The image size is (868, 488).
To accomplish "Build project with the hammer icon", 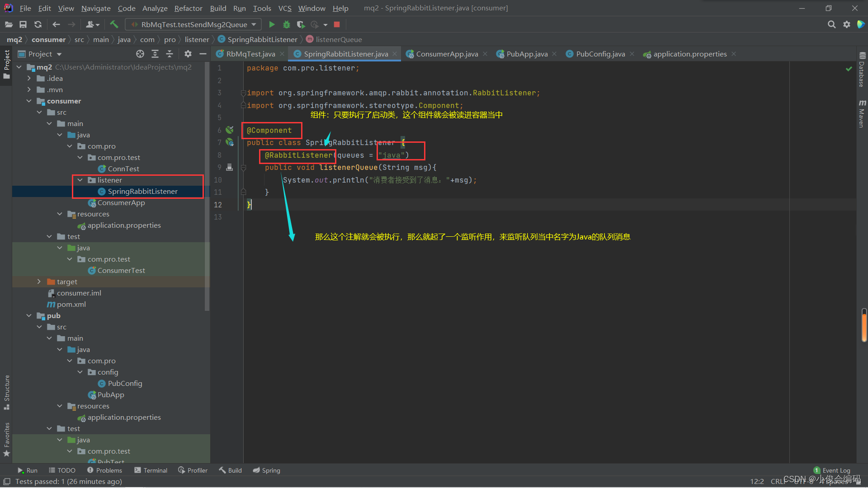I will click(114, 24).
